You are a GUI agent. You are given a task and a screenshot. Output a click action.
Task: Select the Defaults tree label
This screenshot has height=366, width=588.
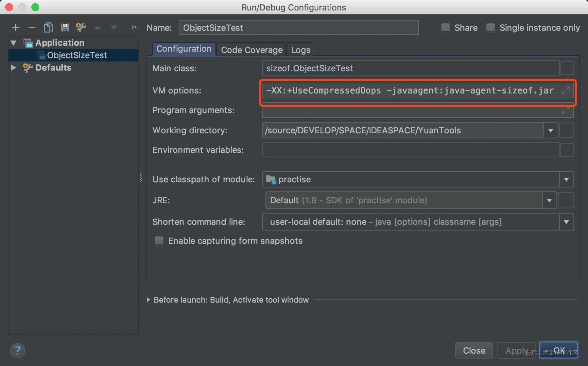(x=53, y=68)
